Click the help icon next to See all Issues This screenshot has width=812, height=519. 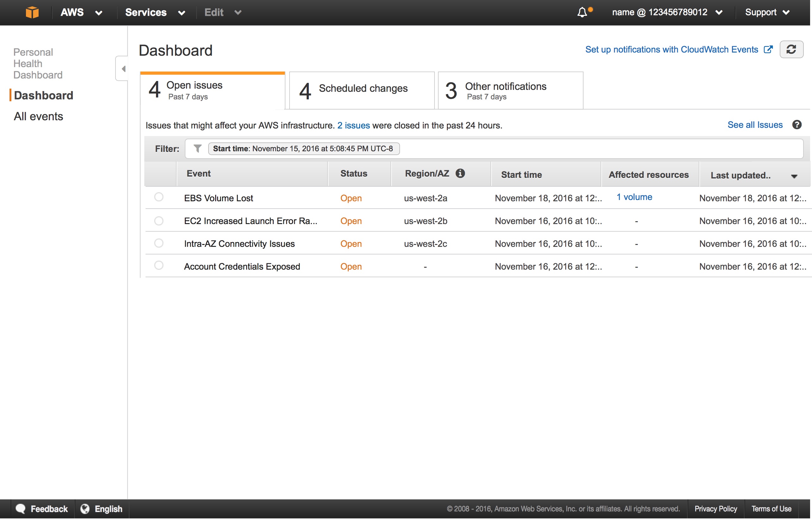click(x=798, y=125)
